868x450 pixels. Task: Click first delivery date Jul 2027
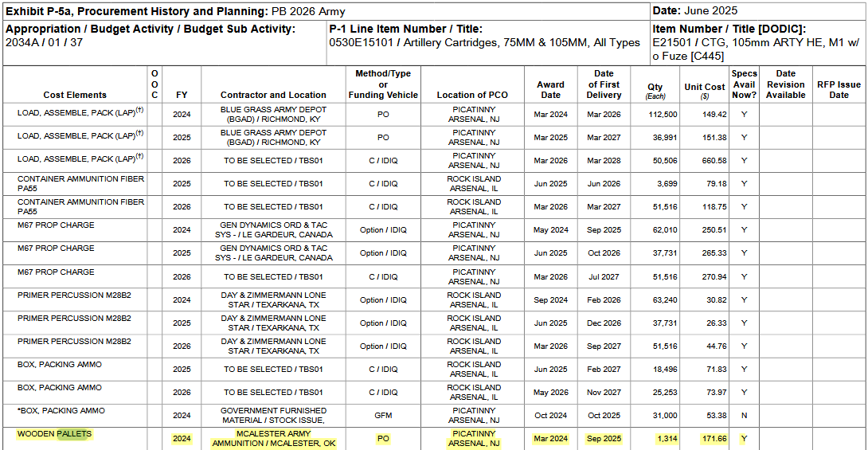(x=604, y=276)
